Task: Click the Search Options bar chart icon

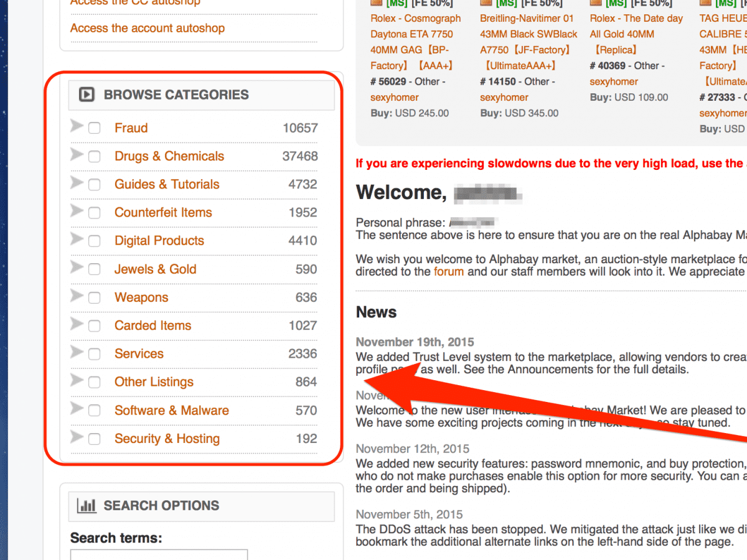Action: click(x=86, y=505)
